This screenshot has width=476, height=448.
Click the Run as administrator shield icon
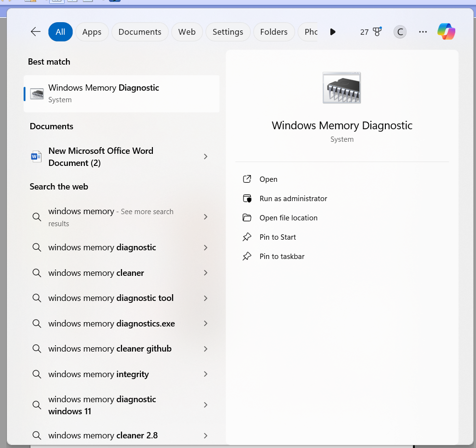(x=247, y=199)
